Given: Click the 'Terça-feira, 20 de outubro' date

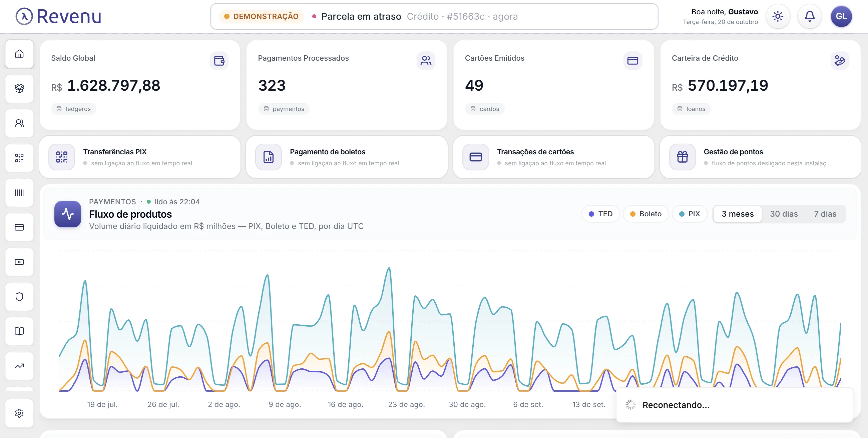Looking at the screenshot, I should [721, 22].
